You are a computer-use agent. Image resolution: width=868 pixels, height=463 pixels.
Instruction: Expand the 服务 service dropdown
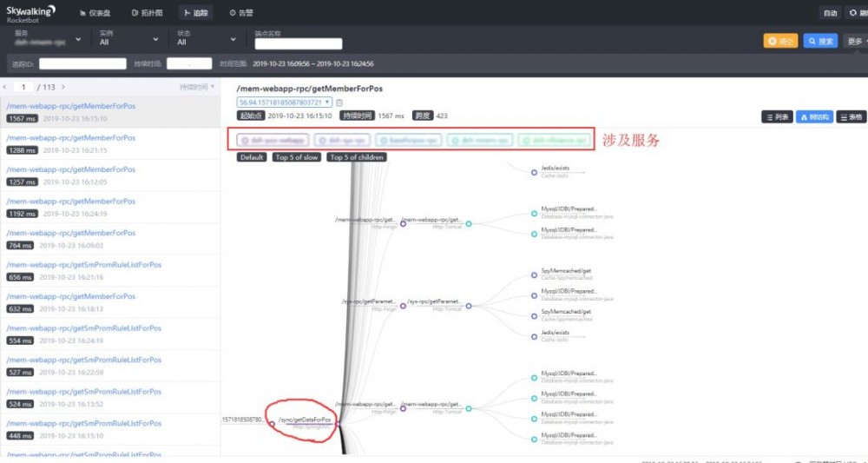47,39
